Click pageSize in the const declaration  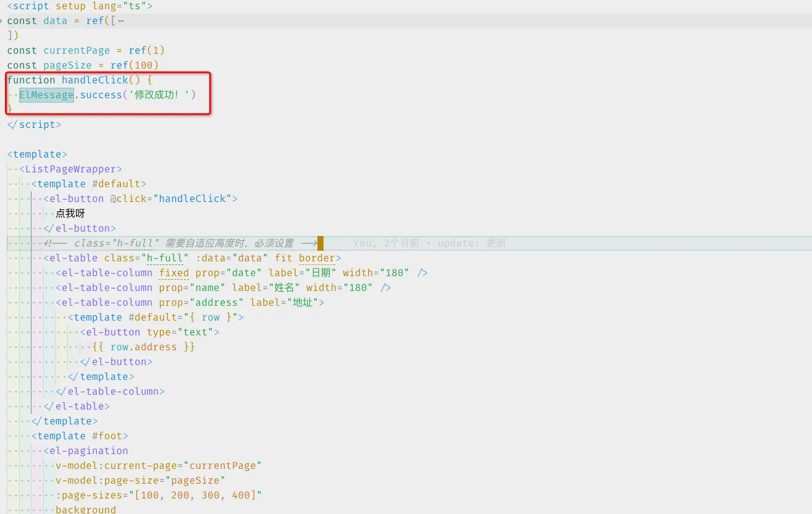(67, 65)
